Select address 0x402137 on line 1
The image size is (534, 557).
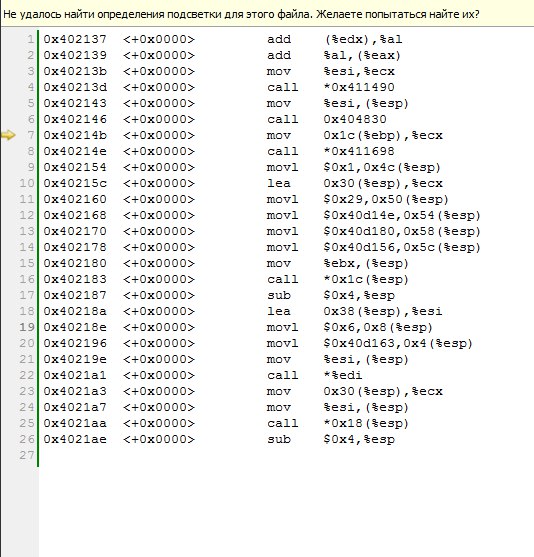pos(75,39)
